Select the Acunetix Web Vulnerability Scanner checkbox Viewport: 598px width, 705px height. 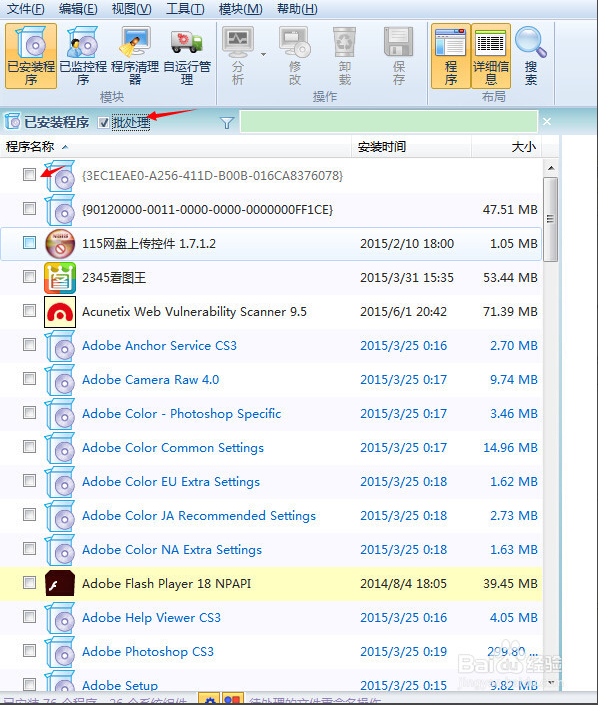(x=29, y=311)
